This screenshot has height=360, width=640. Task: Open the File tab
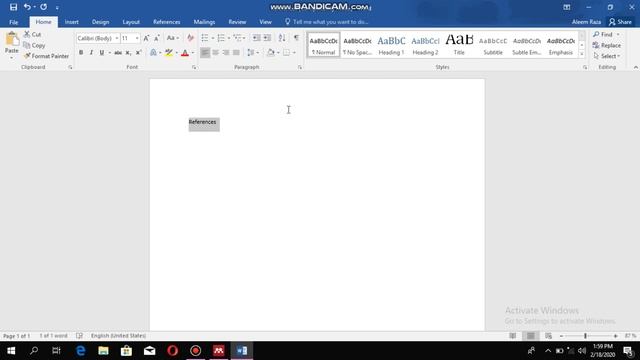pos(14,22)
